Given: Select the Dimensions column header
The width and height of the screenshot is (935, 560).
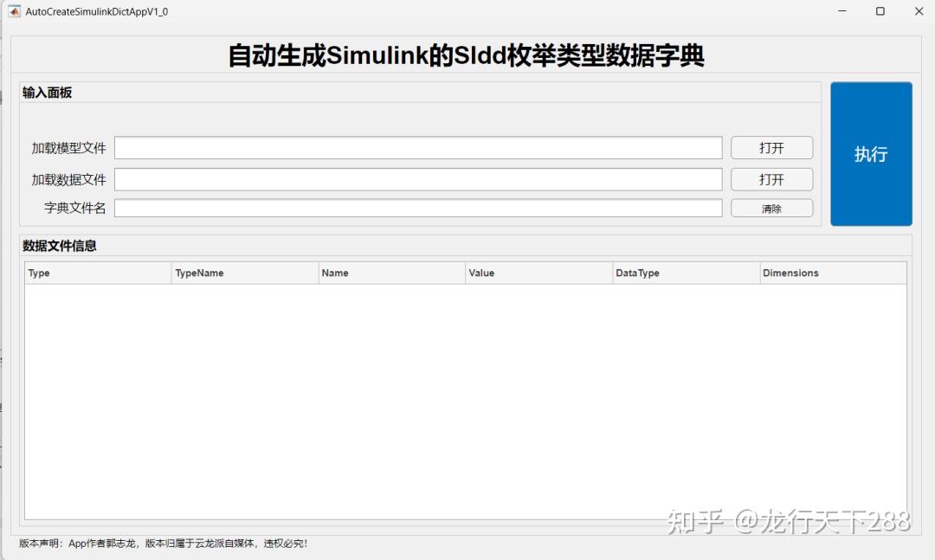Looking at the screenshot, I should (833, 274).
